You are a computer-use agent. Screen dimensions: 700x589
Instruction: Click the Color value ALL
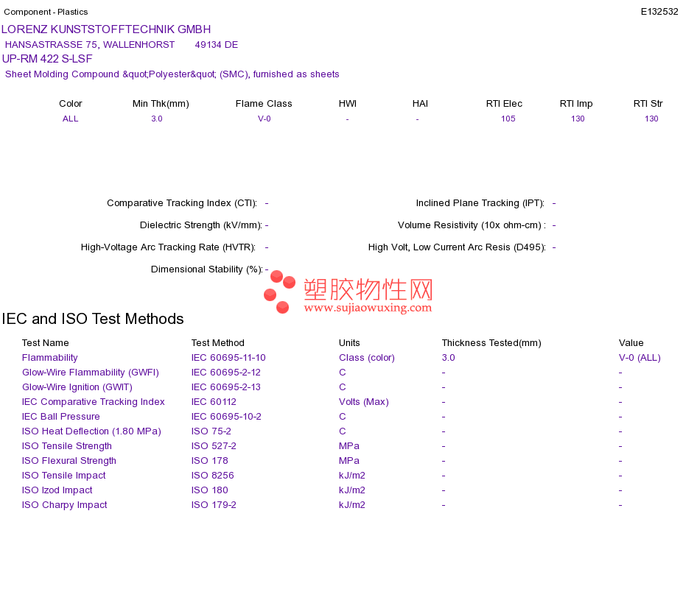pyautogui.click(x=71, y=119)
